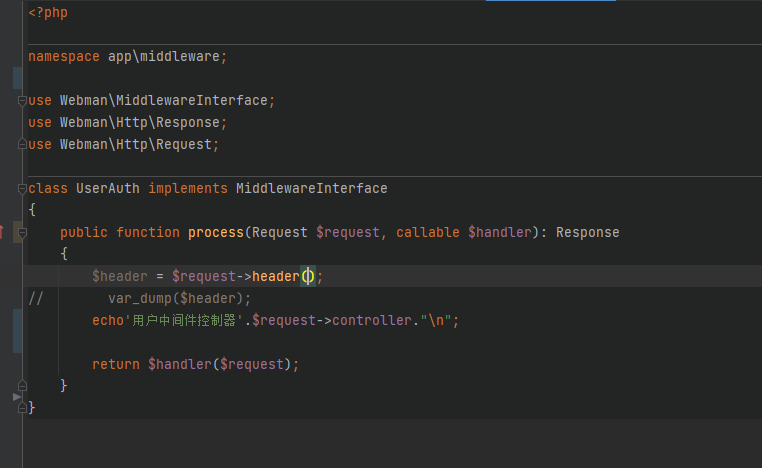Screen dimensions: 762x468
Task: Click the closing fold marker of class
Action: 22,408
